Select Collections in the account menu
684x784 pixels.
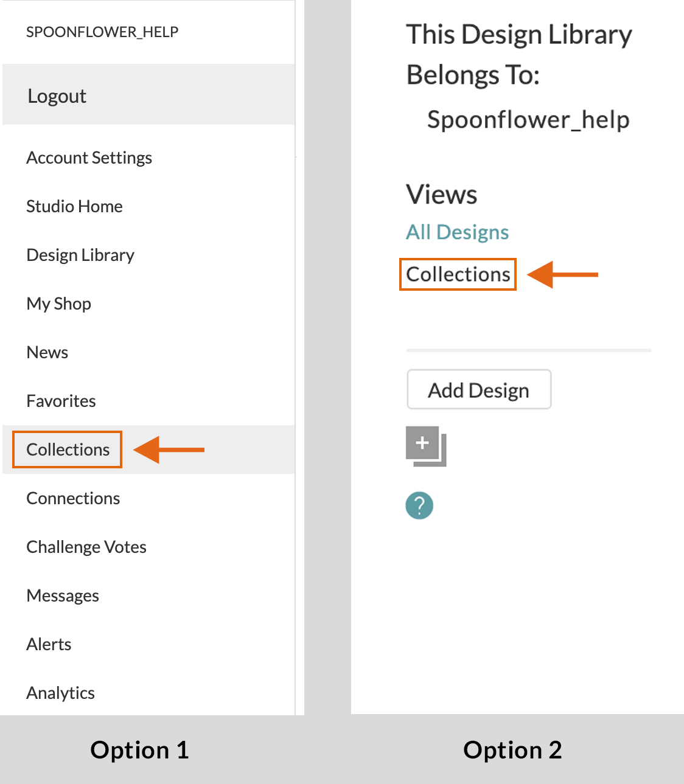pos(148,449)
